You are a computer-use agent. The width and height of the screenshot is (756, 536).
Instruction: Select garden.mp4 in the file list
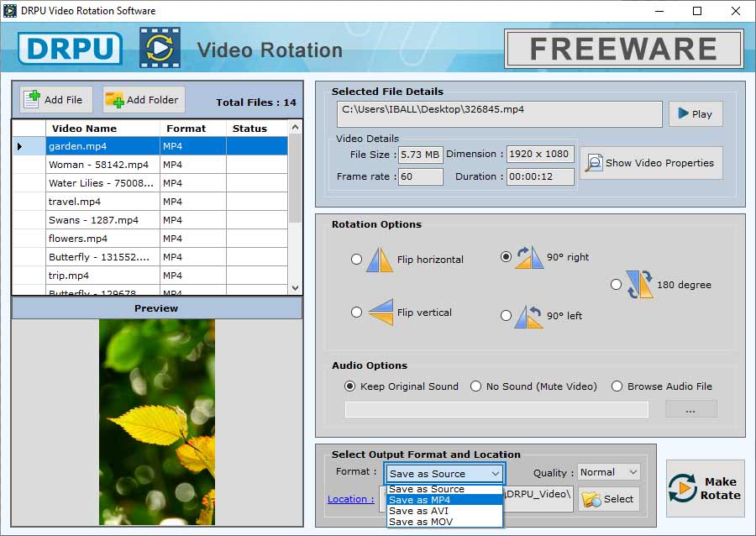click(x=150, y=146)
